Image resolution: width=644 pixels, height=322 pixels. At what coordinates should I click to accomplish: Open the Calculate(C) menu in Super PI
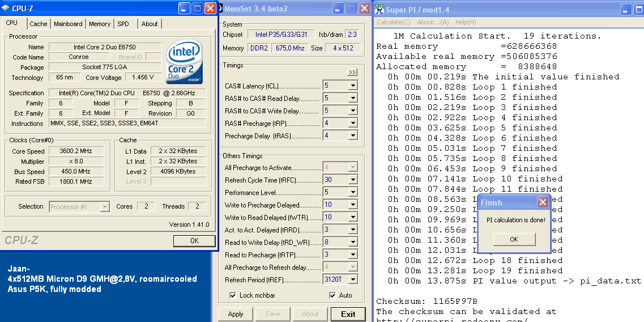click(394, 22)
